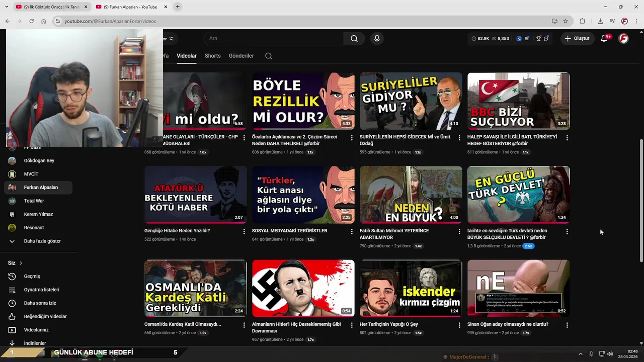Open Beğendiğim videolar in sidebar
This screenshot has height=362, width=644.
[x=38, y=317]
